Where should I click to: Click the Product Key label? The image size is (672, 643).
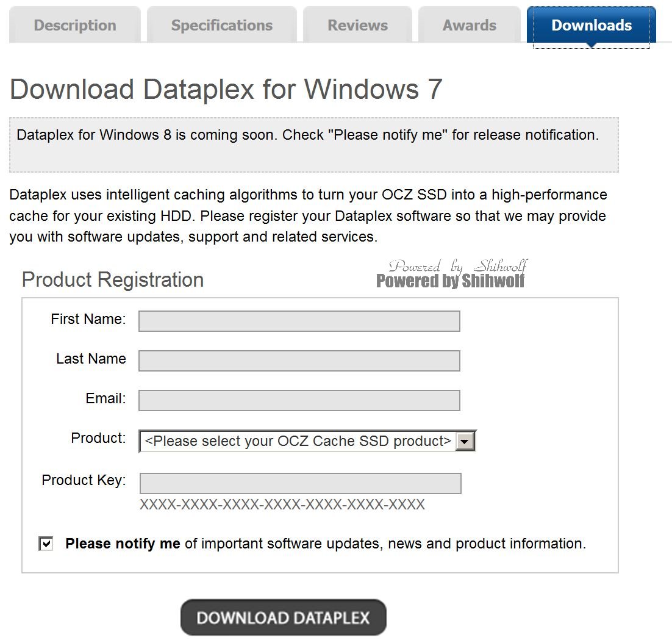point(84,480)
